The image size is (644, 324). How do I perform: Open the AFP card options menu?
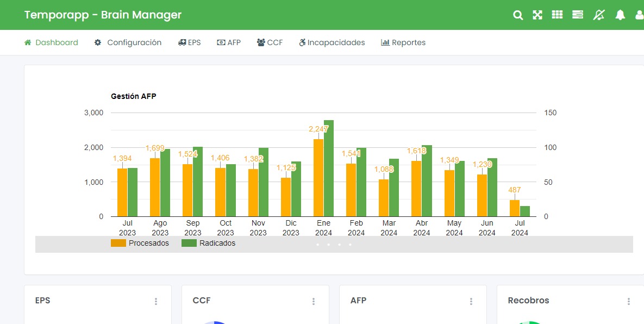coord(471,301)
